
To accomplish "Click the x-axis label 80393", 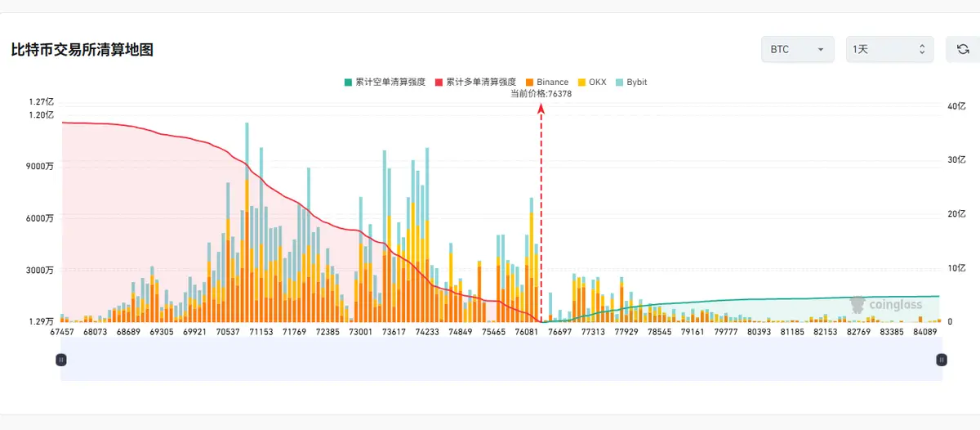I will 759,332.
